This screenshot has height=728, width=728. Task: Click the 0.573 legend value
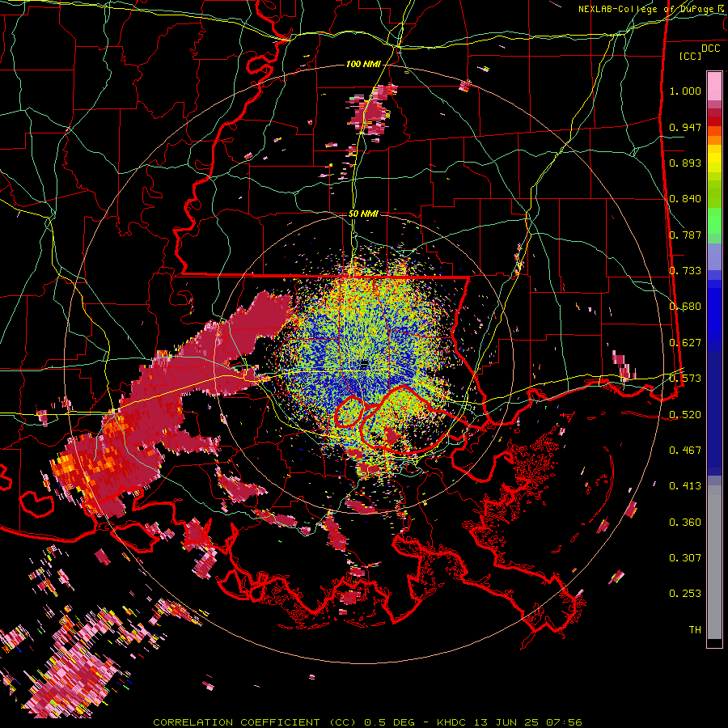coord(685,379)
